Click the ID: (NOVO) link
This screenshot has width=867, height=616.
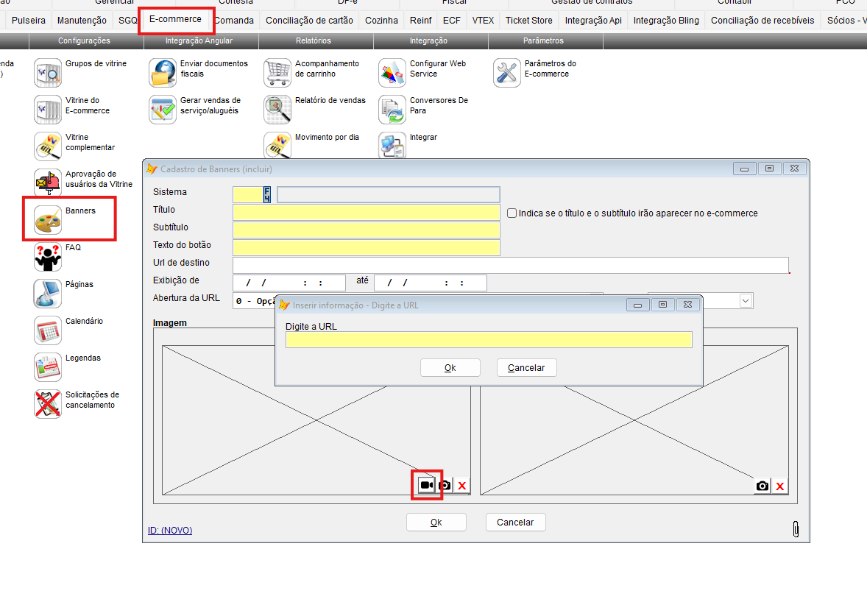[170, 531]
